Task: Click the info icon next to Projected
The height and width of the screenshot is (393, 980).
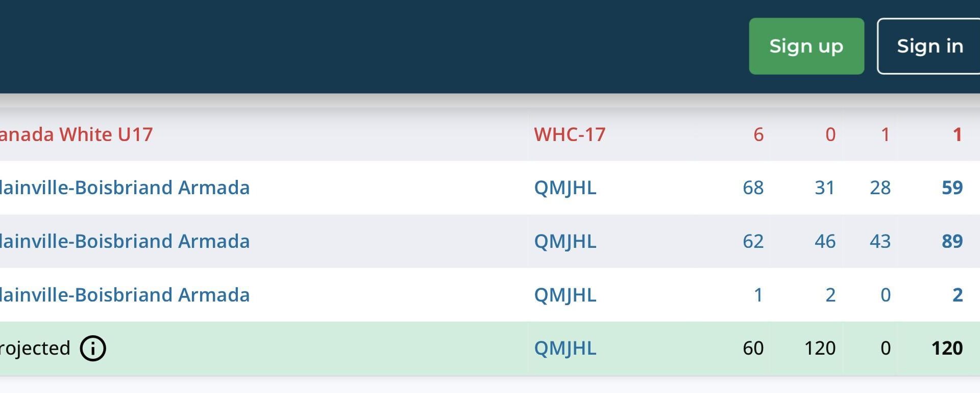Action: click(93, 348)
